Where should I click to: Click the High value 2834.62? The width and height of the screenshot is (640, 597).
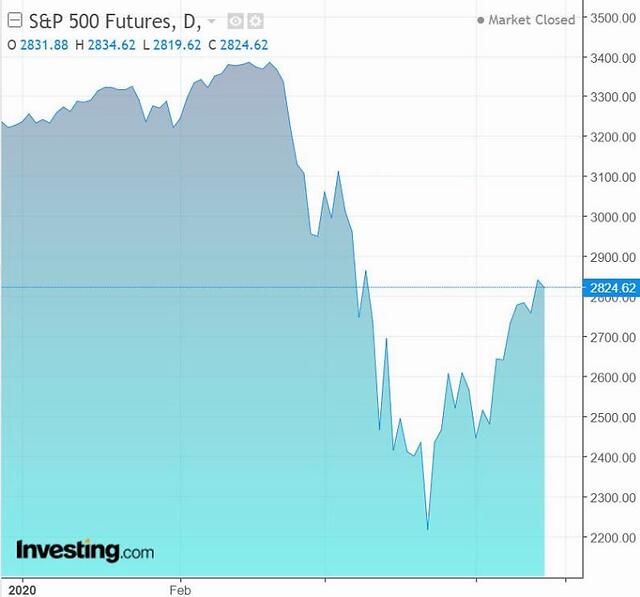click(x=111, y=45)
